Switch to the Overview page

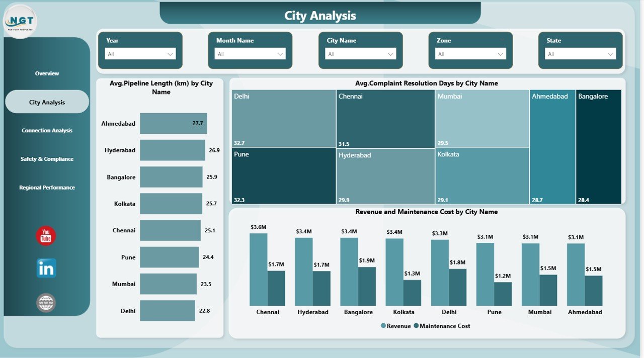click(x=46, y=73)
